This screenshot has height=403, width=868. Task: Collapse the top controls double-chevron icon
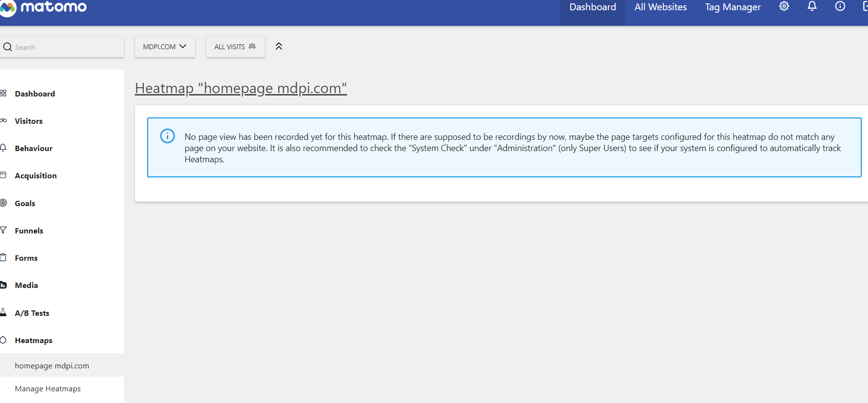[279, 46]
